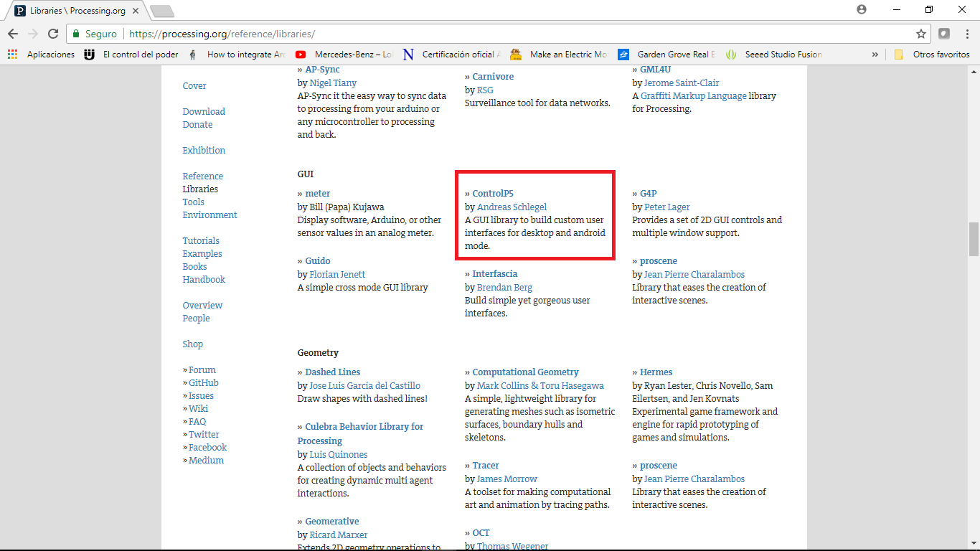The height and width of the screenshot is (551, 980).
Task: Open the FAQ link
Action: 197,422
